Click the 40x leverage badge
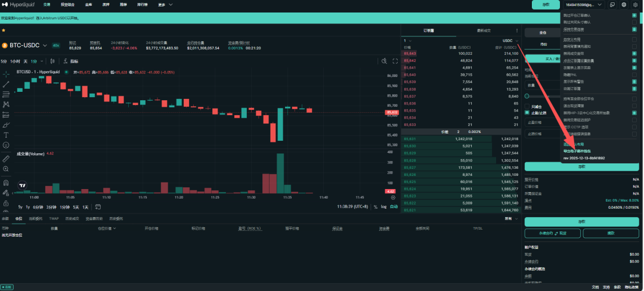644x291 pixels. coord(56,45)
